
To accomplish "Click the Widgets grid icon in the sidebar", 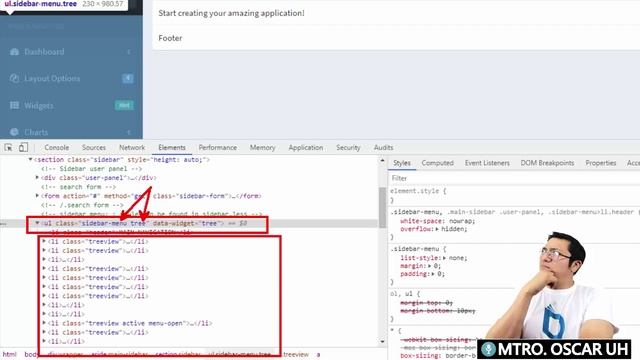I will click(x=14, y=105).
